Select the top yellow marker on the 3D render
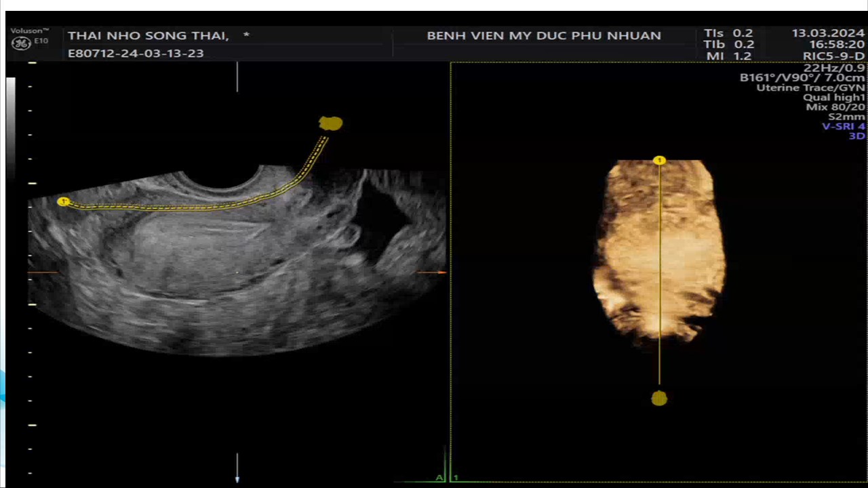The height and width of the screenshot is (488, 868). click(659, 161)
